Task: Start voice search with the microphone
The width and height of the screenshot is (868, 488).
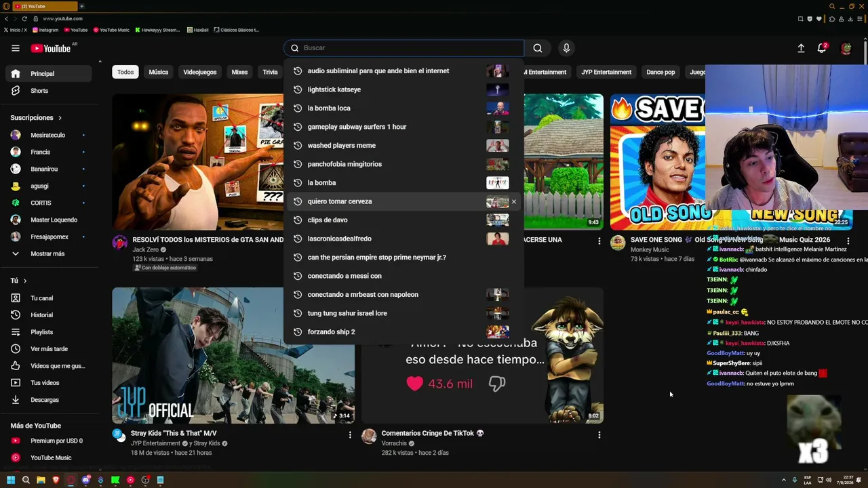Action: tap(566, 48)
